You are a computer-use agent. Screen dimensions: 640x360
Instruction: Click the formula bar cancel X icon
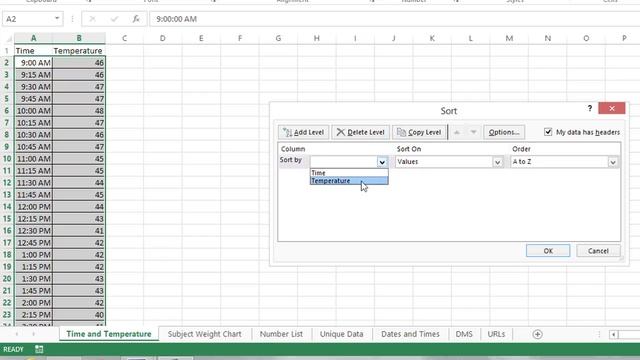92,19
